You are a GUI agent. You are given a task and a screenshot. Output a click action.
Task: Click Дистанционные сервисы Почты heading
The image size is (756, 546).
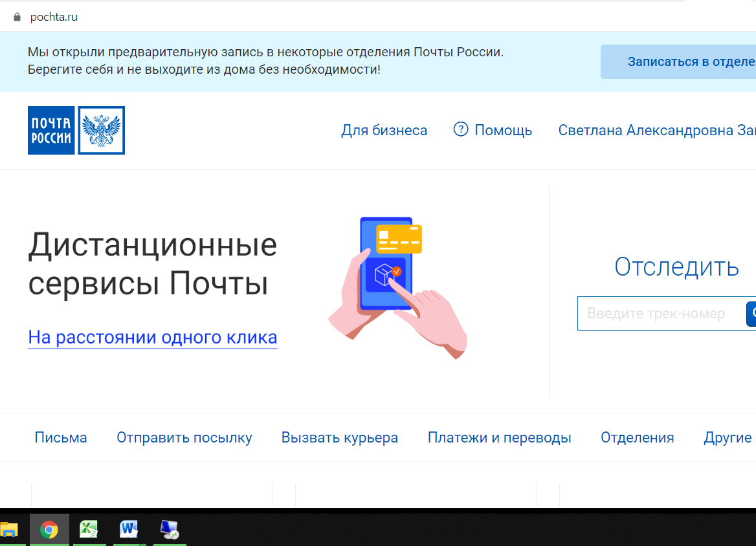[x=152, y=264]
